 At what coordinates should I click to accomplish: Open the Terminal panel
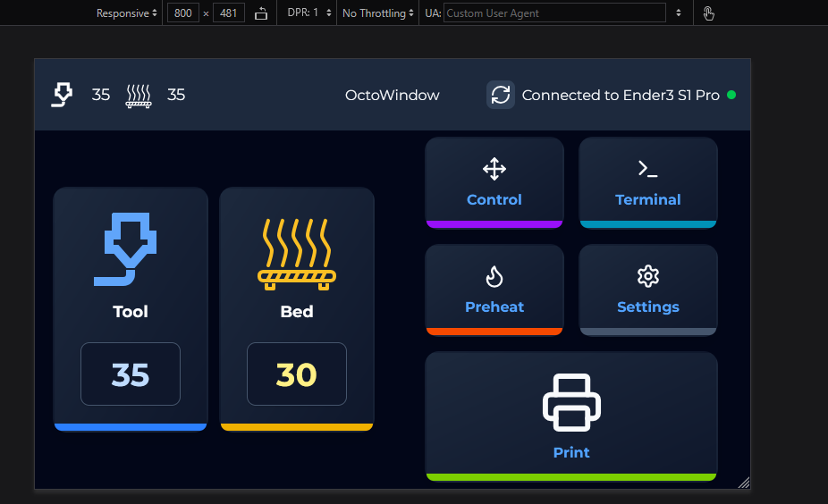click(x=648, y=182)
